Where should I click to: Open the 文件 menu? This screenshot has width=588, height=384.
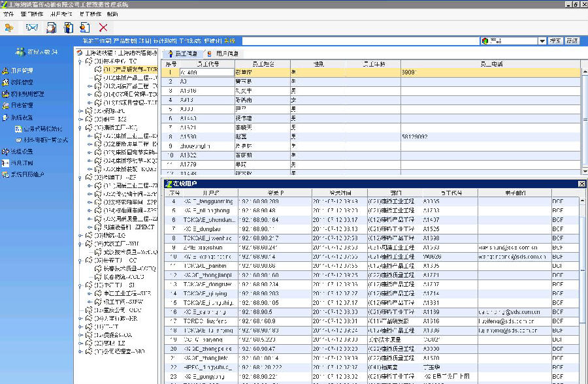click(x=8, y=14)
